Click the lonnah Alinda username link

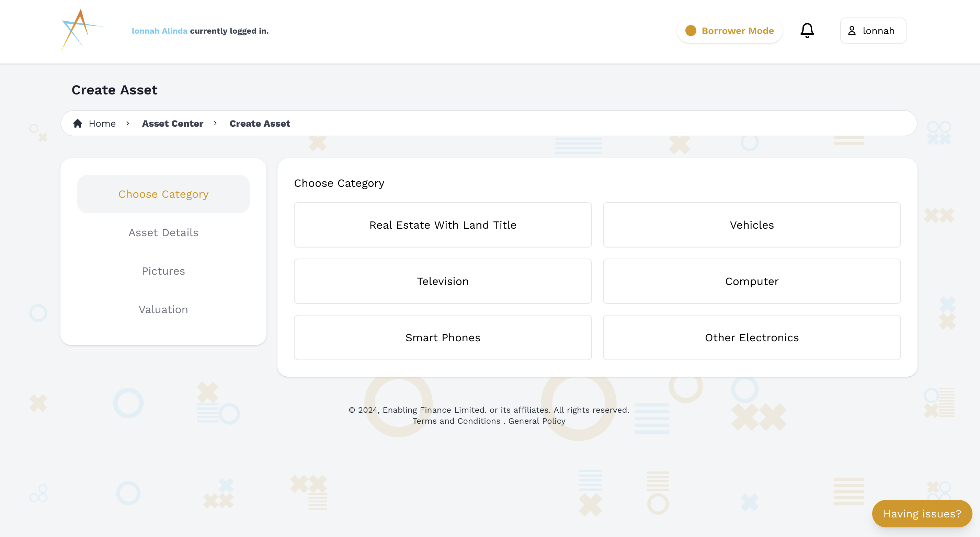(x=159, y=31)
